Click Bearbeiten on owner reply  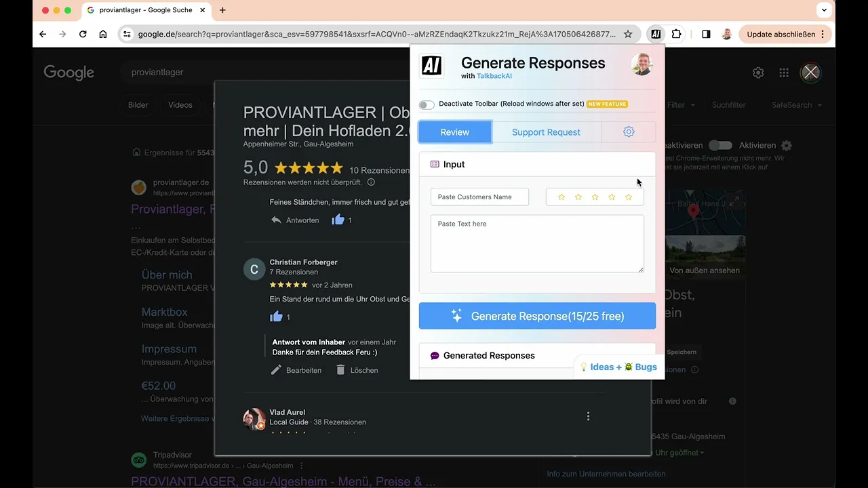[x=296, y=370]
